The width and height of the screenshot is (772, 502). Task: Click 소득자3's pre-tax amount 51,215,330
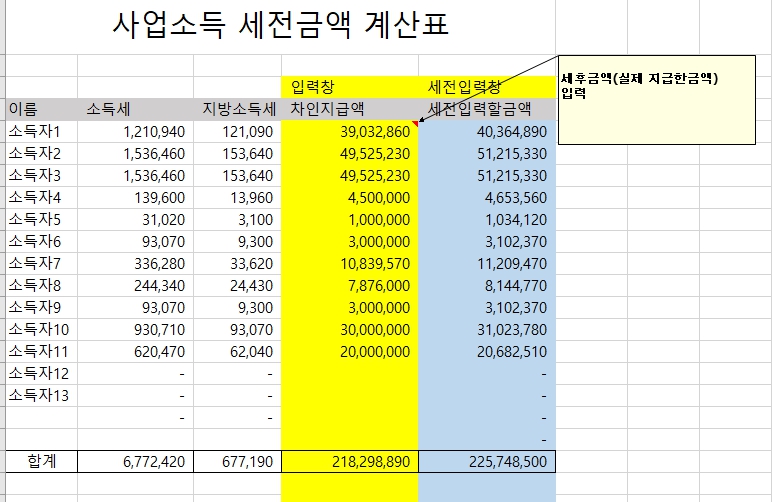tap(487, 176)
